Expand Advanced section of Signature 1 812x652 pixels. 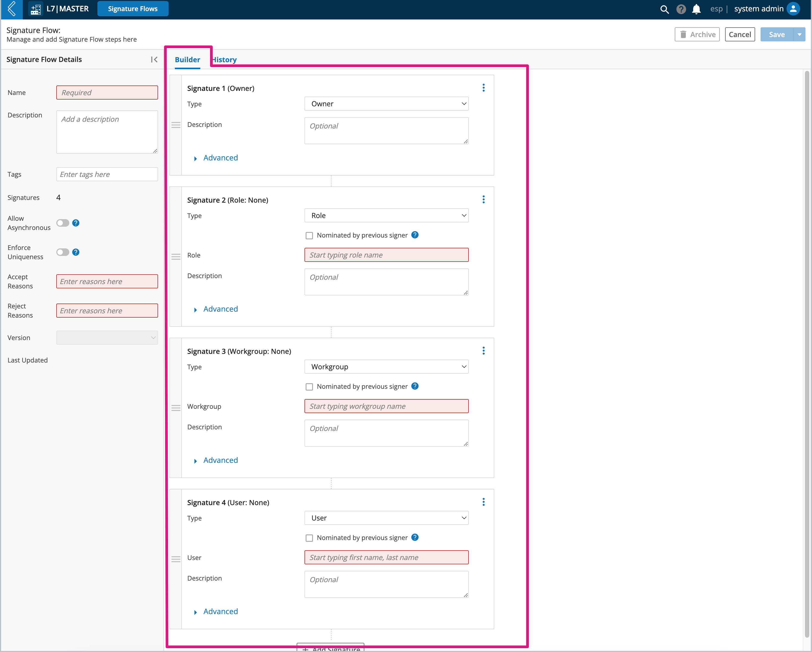tap(216, 158)
